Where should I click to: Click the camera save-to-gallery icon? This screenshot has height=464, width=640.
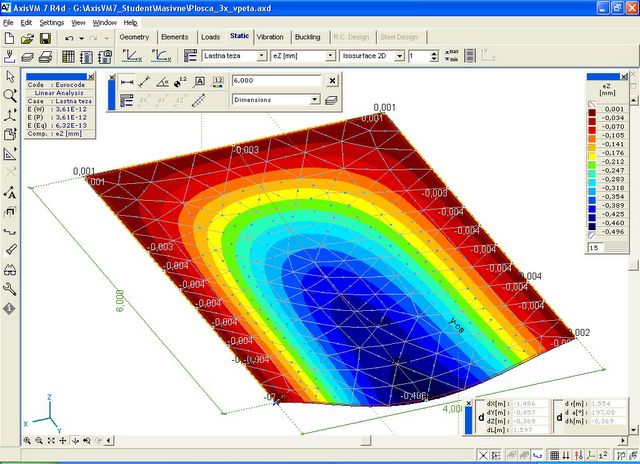[105, 56]
